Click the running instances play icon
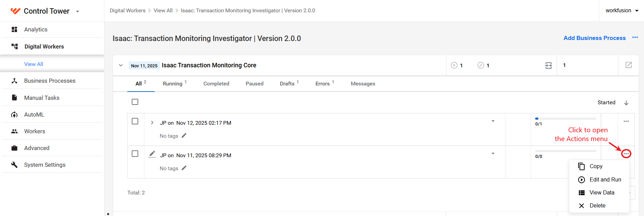 (454, 65)
